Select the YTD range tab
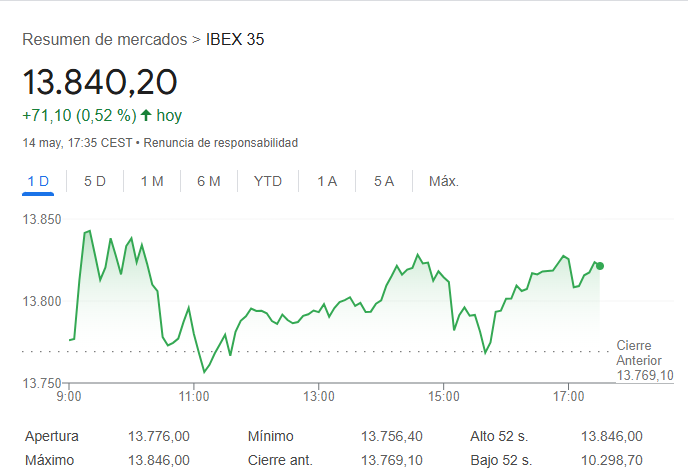Screen dimensions: 688x475 coord(268,181)
